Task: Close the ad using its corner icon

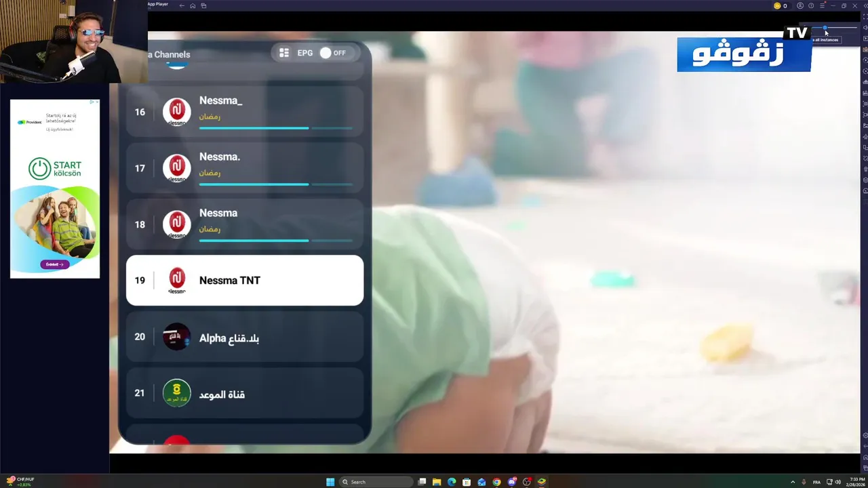Action: [x=96, y=102]
